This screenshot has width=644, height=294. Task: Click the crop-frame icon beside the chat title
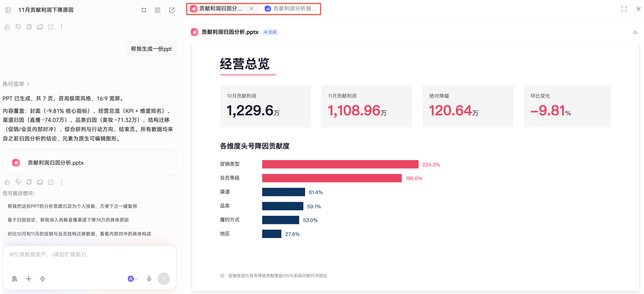144,10
